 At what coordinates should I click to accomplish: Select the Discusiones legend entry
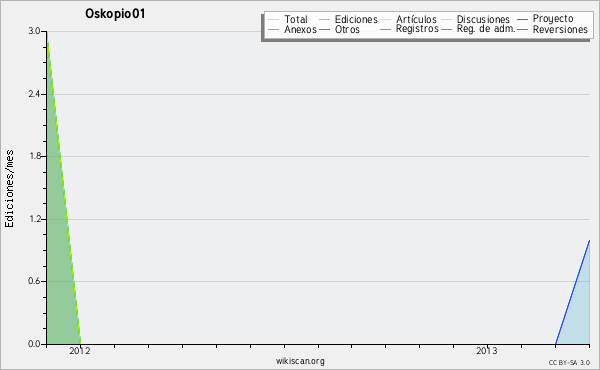click(476, 19)
